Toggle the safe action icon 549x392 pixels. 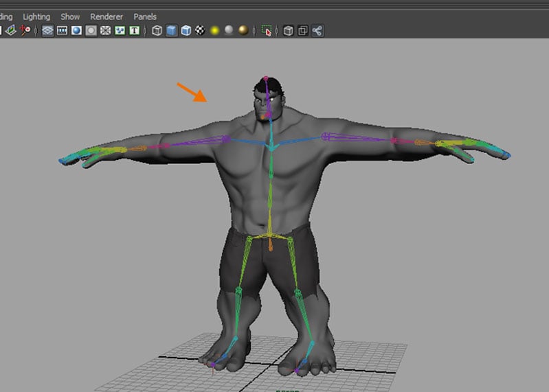(x=120, y=30)
